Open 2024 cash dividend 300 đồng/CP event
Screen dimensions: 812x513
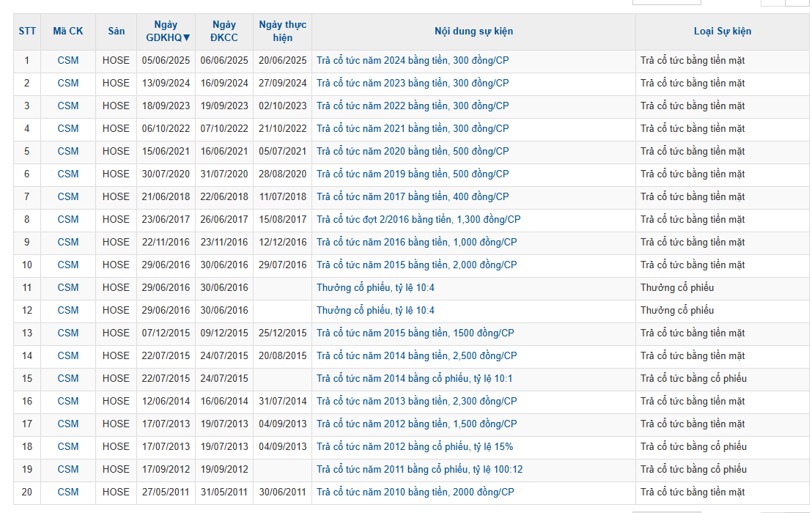tap(413, 61)
